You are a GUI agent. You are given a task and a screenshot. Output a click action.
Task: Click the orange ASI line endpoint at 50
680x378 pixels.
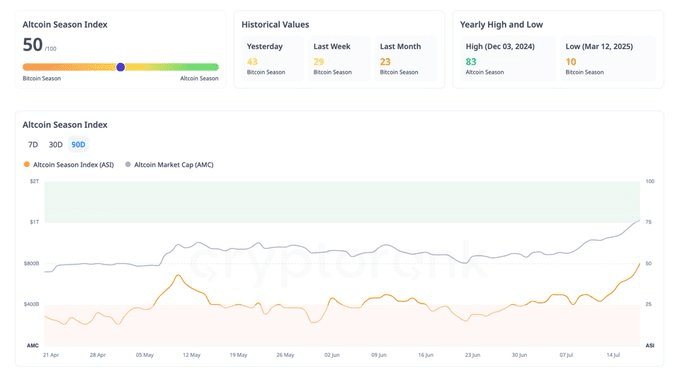click(x=639, y=264)
